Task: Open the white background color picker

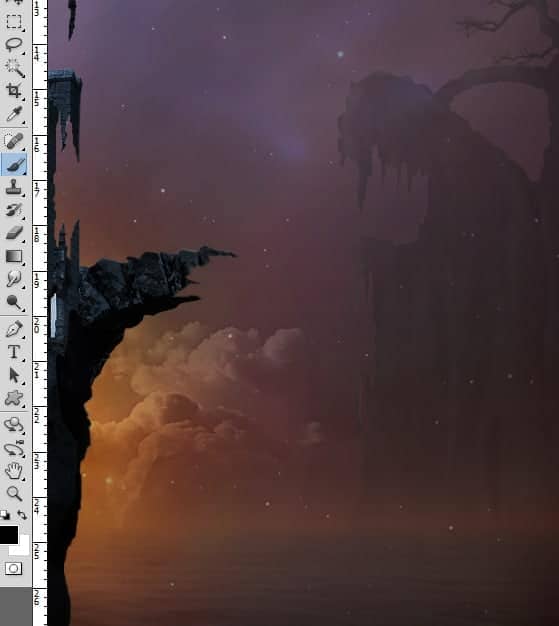Action: click(23, 549)
